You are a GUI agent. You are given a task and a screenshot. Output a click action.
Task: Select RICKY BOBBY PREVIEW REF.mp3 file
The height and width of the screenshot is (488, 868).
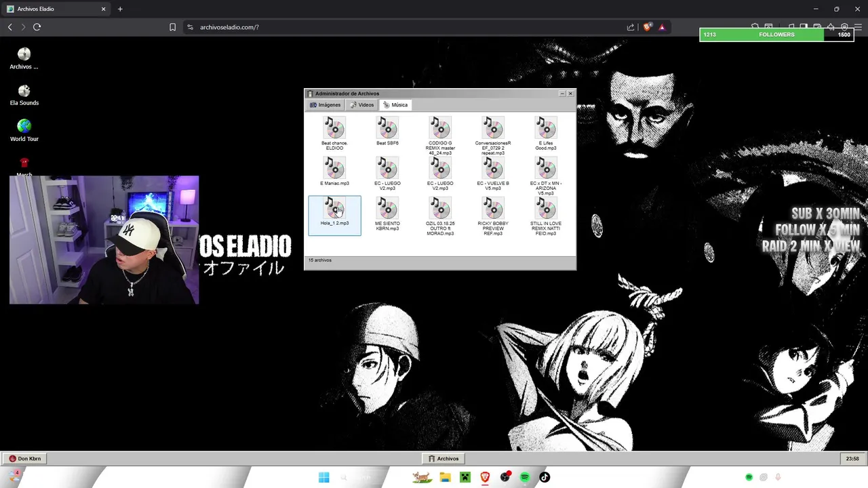pyautogui.click(x=493, y=216)
